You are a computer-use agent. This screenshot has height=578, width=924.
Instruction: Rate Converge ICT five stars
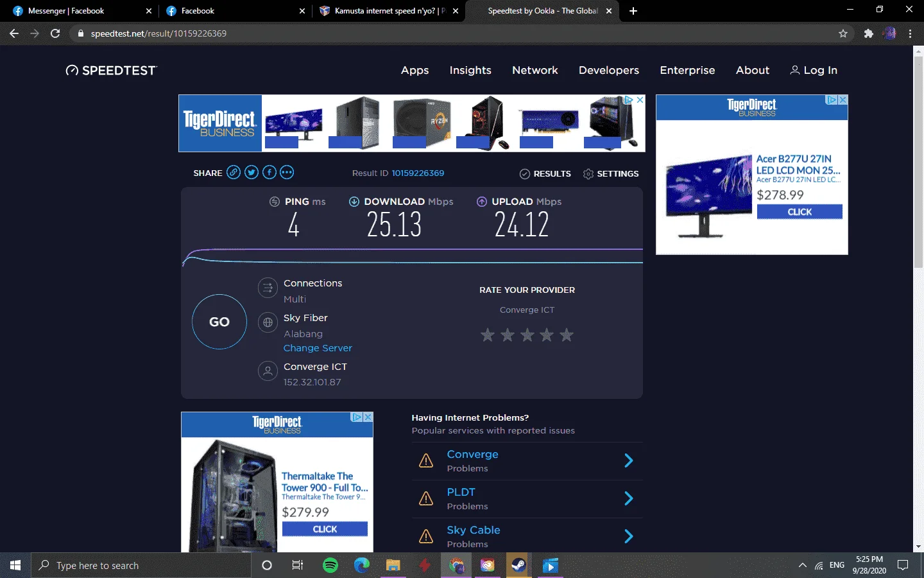[x=567, y=335]
